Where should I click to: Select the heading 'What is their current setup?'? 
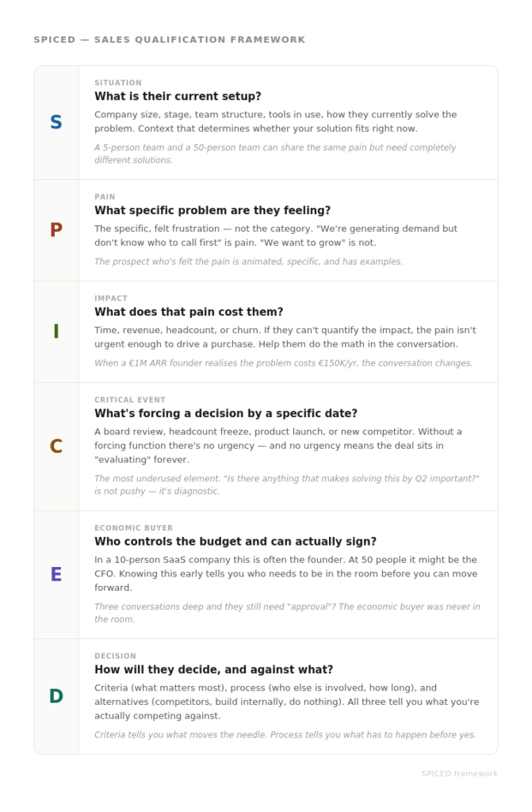[178, 97]
